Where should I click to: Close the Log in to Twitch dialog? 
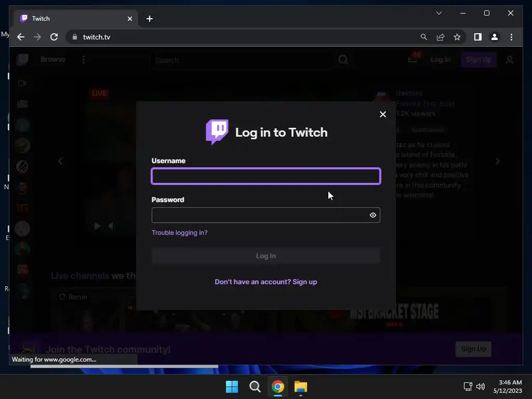click(383, 114)
